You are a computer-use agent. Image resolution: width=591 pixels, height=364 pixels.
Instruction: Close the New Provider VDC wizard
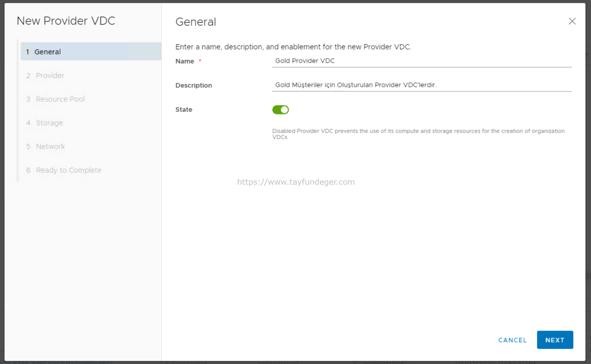[x=572, y=21]
